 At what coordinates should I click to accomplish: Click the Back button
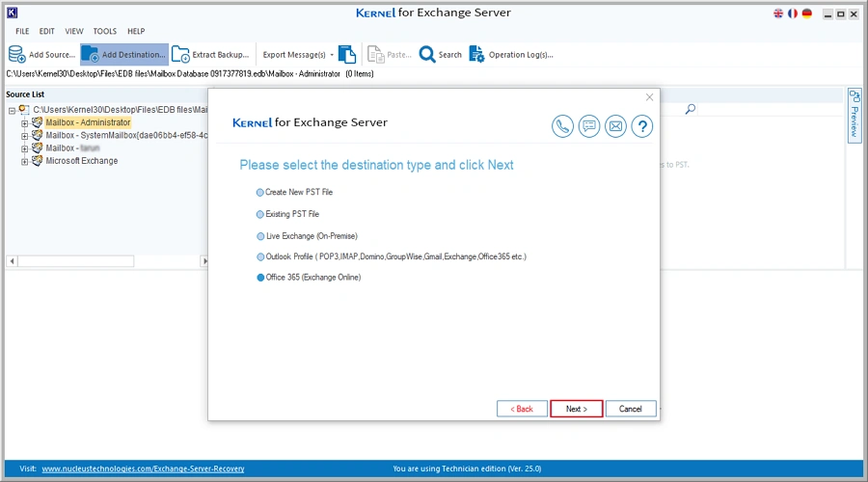tap(522, 409)
